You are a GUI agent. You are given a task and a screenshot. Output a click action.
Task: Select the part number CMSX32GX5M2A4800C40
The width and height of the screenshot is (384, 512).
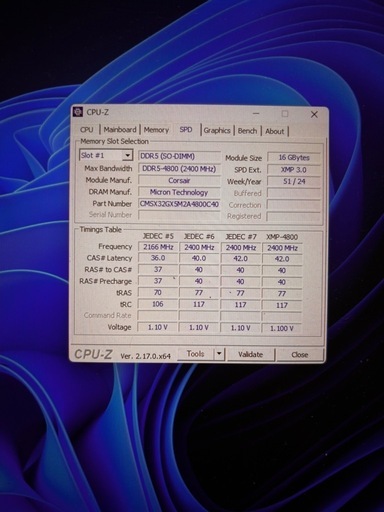pyautogui.click(x=179, y=204)
